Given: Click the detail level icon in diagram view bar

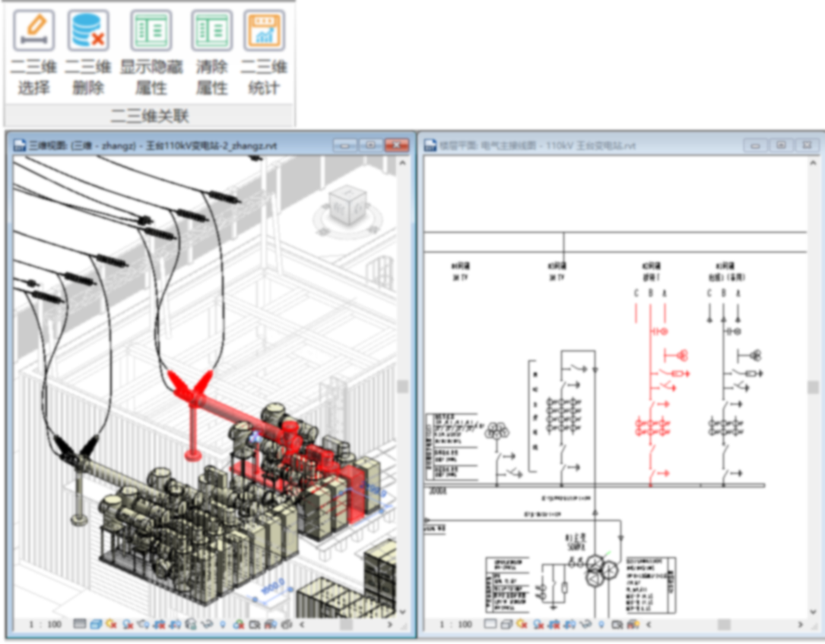Looking at the screenshot, I should pyautogui.click(x=490, y=624).
